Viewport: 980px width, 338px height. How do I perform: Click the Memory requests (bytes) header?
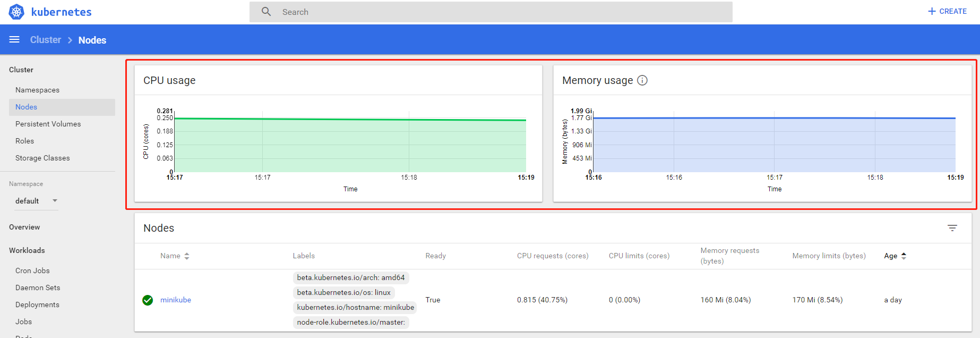[x=730, y=256]
